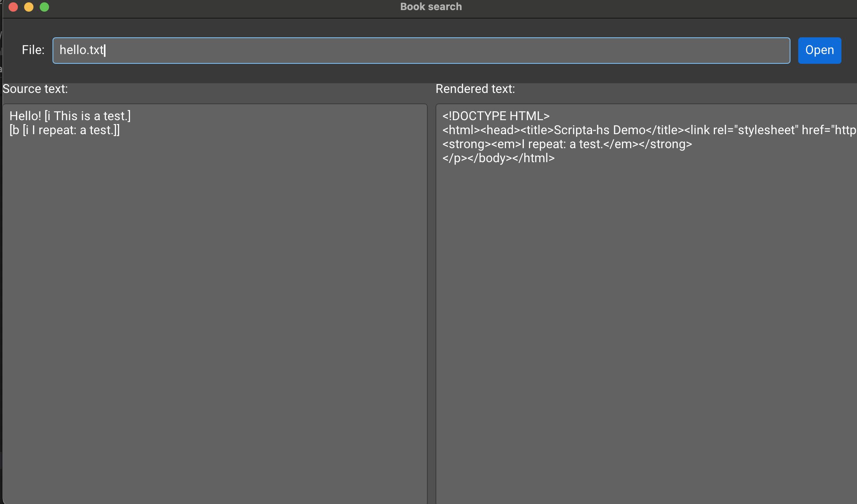Screen dimensions: 857x504
Task: Click the Source text: label
Action: pos(35,89)
